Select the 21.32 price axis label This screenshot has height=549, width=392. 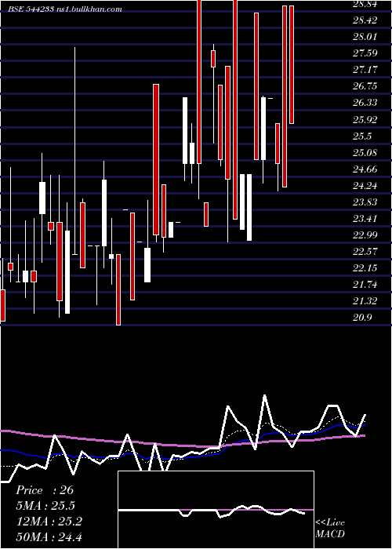click(365, 300)
